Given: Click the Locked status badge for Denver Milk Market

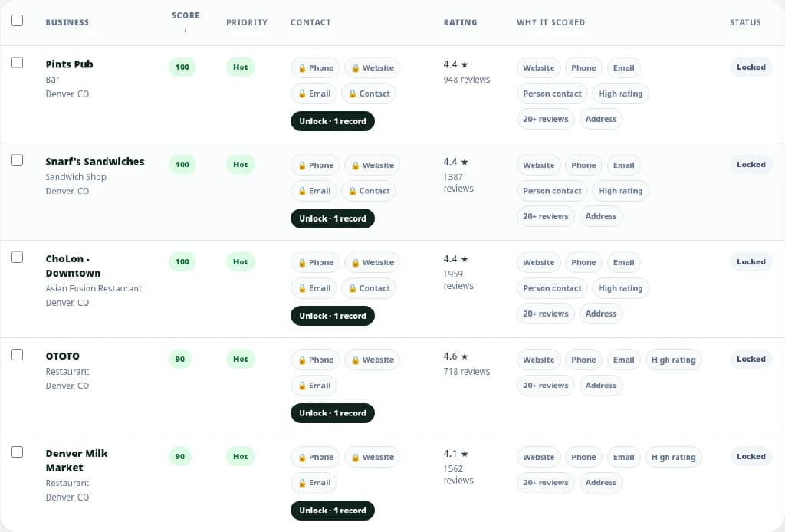Looking at the screenshot, I should [x=751, y=456].
